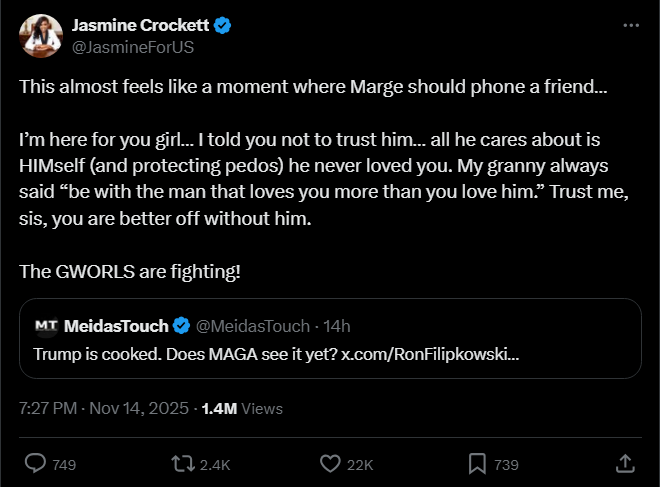Share the post via share icon
The image size is (660, 487).
click(624, 464)
